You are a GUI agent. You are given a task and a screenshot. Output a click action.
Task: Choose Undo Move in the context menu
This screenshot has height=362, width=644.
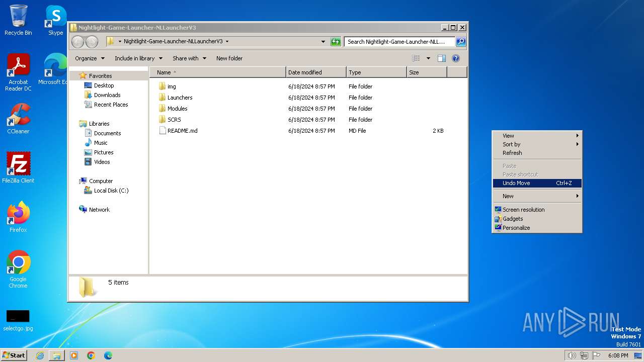(537, 183)
